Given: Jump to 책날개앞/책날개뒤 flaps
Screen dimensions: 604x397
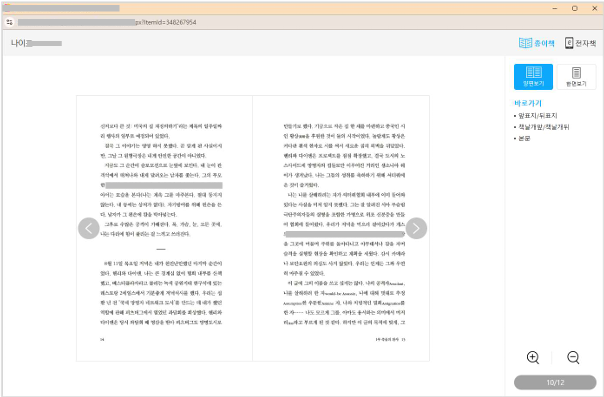Looking at the screenshot, I should (544, 127).
